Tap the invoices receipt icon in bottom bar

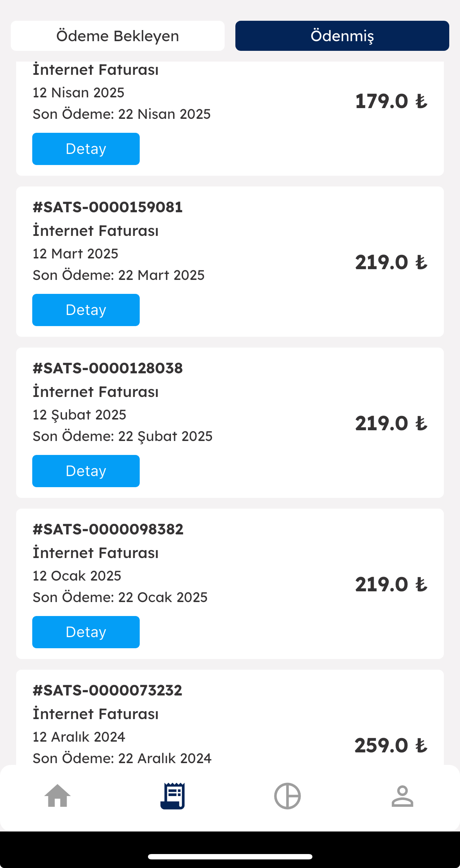pos(172,796)
